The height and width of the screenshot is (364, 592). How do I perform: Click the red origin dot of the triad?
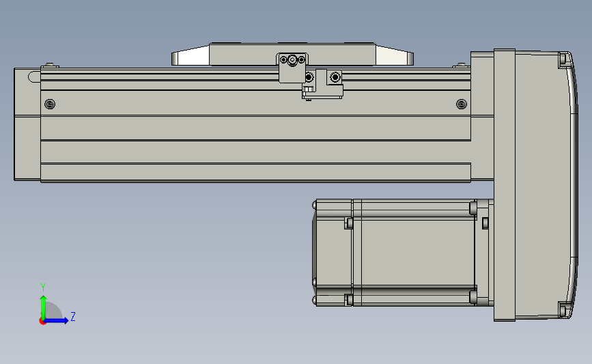(42, 322)
